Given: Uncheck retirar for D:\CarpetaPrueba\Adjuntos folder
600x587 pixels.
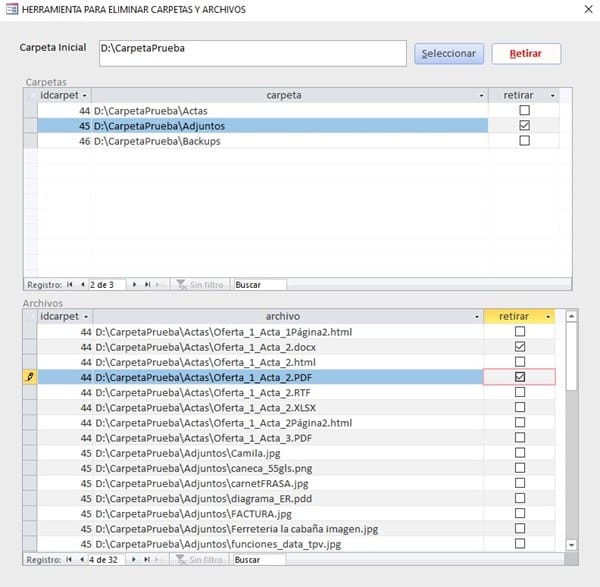Looking at the screenshot, I should point(524,126).
